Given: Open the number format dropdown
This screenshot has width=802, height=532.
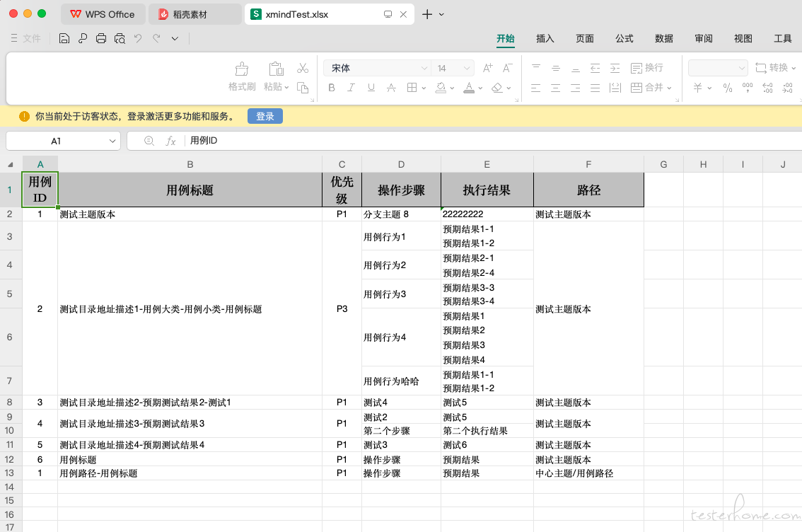Looking at the screenshot, I should pos(718,68).
